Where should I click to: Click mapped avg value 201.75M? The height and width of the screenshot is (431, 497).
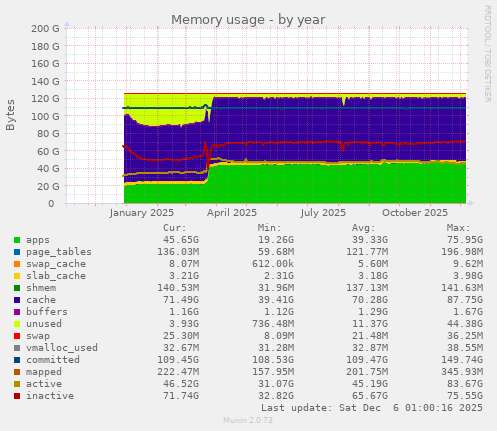(367, 372)
